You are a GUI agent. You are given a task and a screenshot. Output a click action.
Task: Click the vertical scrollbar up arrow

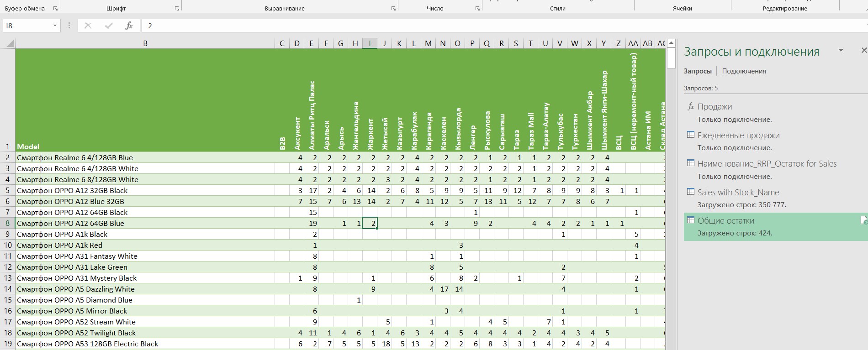point(671,43)
